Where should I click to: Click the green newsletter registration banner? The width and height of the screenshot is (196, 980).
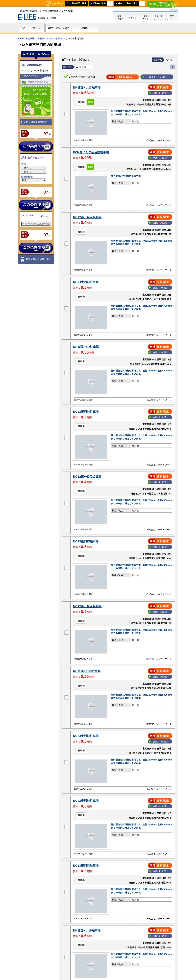pos(36,101)
